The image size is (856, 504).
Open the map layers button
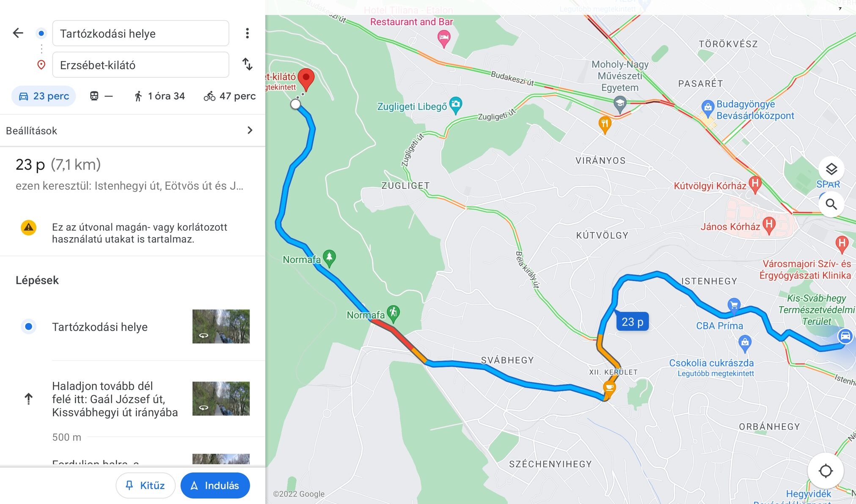[831, 169]
